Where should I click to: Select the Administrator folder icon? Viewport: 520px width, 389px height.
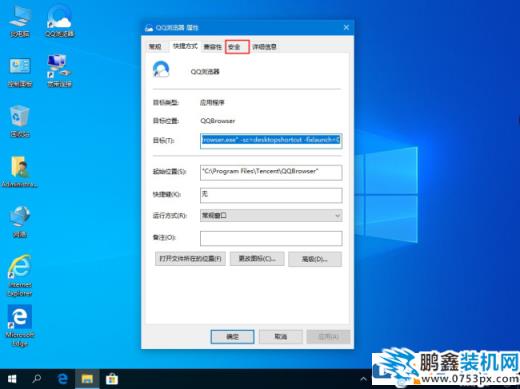click(x=20, y=171)
